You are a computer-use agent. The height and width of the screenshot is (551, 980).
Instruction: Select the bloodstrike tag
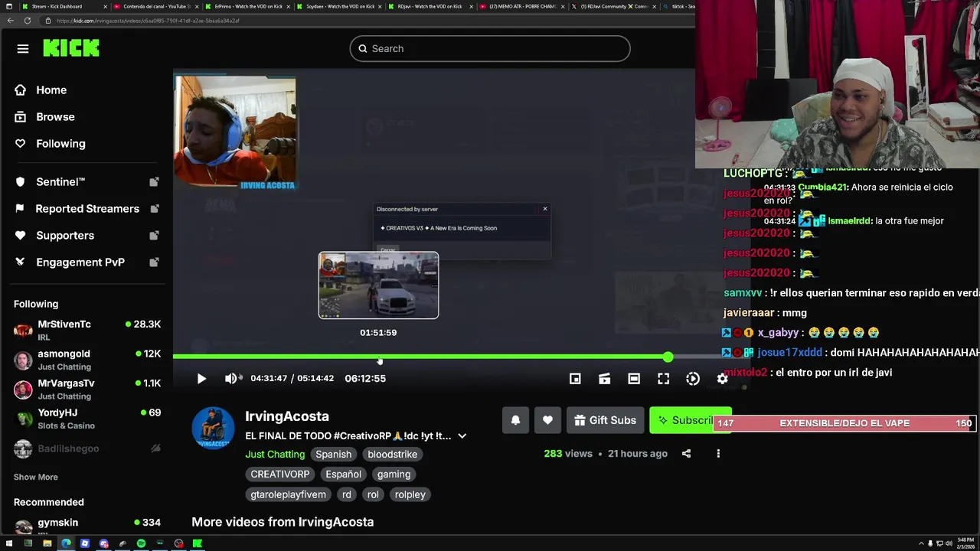click(392, 454)
